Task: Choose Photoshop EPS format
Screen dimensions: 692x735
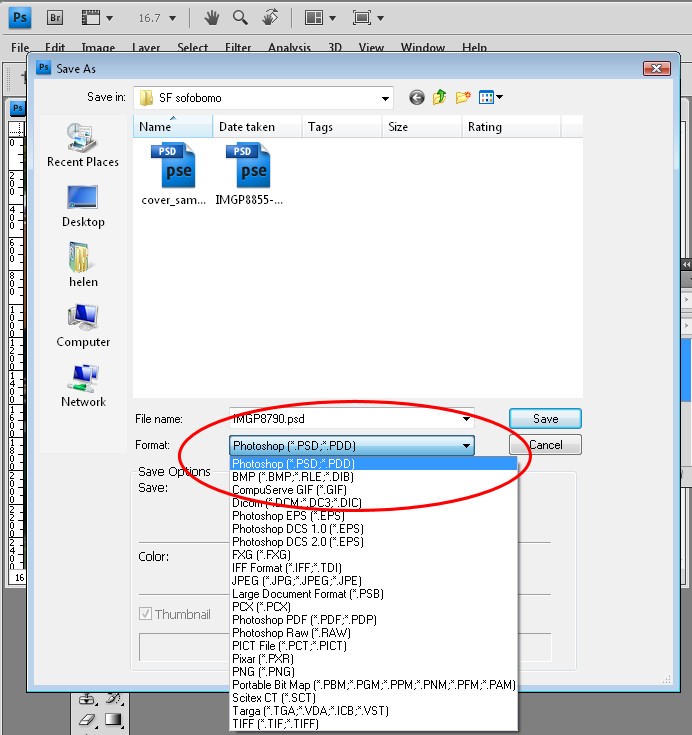Action: click(374, 516)
